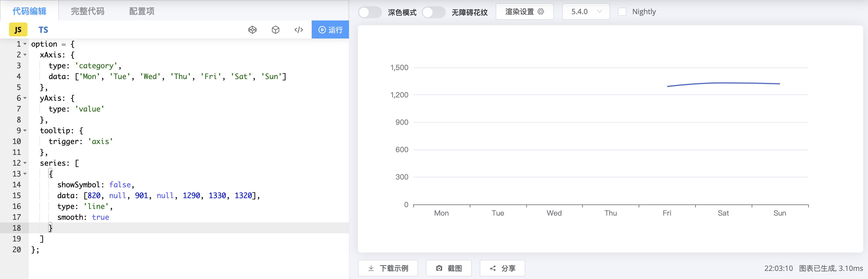Image resolution: width=868 pixels, height=279 pixels.
Task: Enable the 无障碍花纹 pattern toggle
Action: 434,12
